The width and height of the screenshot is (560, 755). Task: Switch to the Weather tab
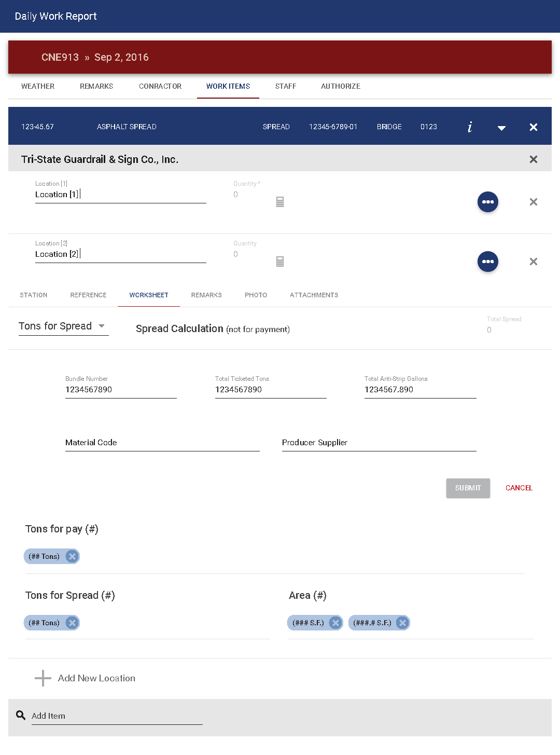pyautogui.click(x=38, y=86)
